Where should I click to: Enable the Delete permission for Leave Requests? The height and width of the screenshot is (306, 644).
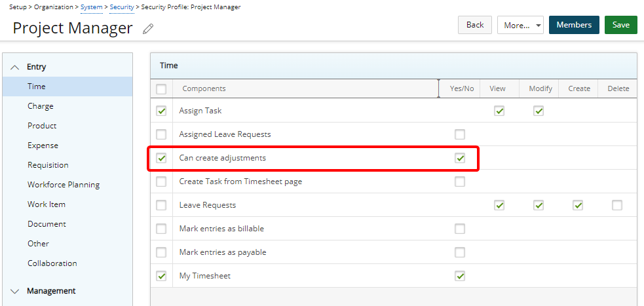pyautogui.click(x=617, y=205)
